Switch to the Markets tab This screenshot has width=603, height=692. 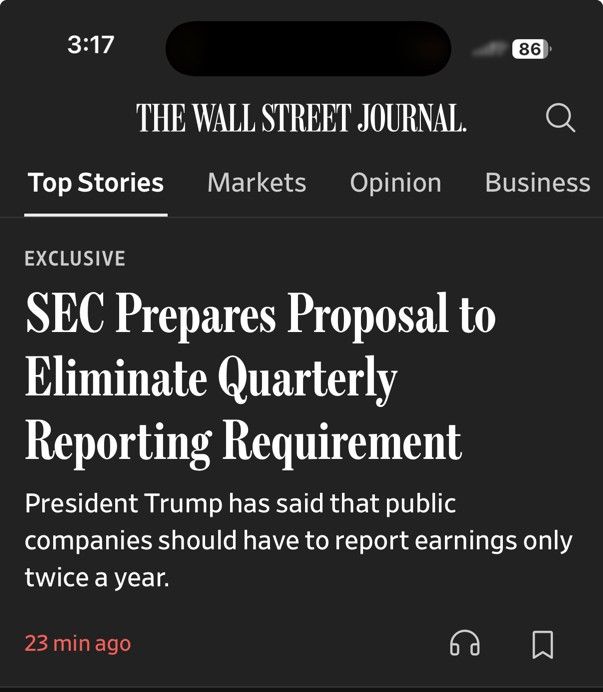256,182
